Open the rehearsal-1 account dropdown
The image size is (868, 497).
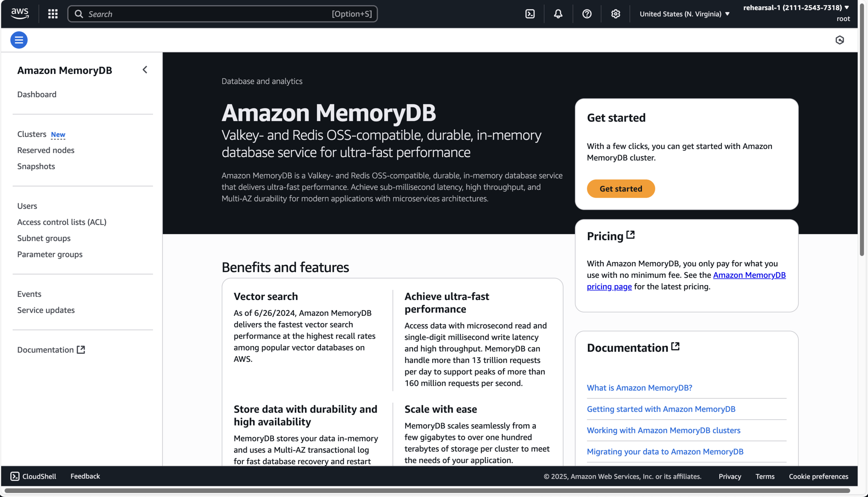tap(796, 8)
